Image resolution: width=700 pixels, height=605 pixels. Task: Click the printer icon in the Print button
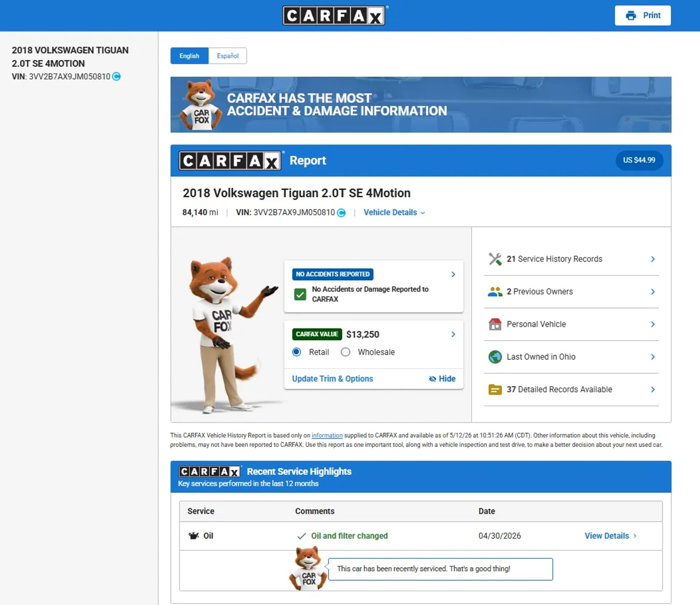(631, 15)
